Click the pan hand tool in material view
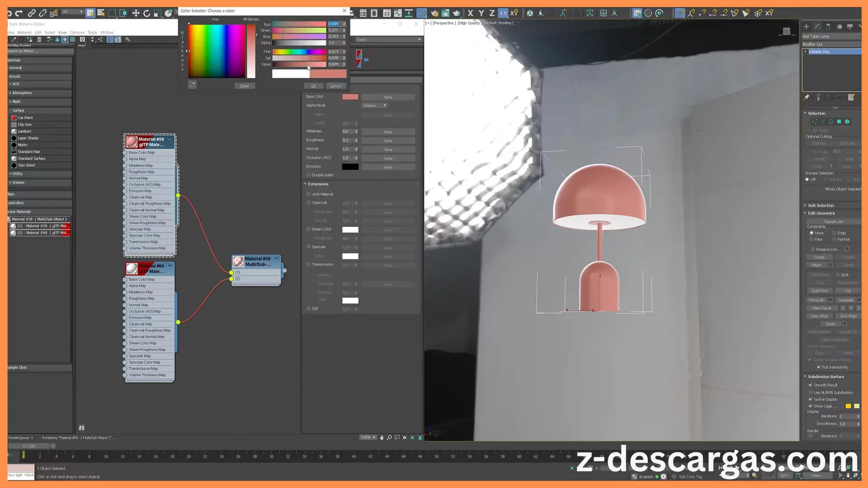This screenshot has height=488, width=868. pyautogui.click(x=382, y=437)
